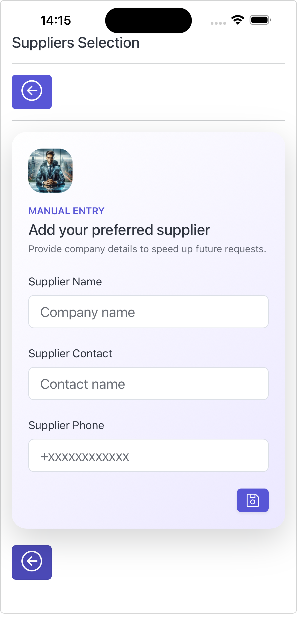Focus the phone number input field
297x644 pixels.
pos(148,455)
